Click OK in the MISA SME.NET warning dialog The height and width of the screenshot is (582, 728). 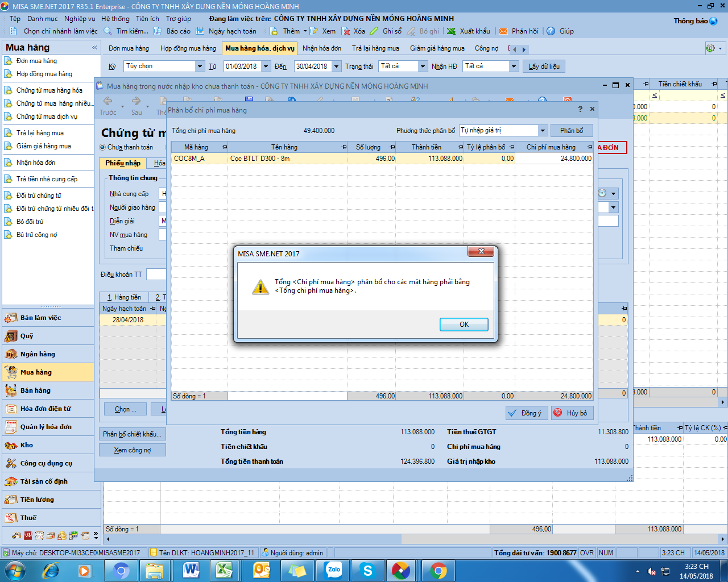(464, 324)
